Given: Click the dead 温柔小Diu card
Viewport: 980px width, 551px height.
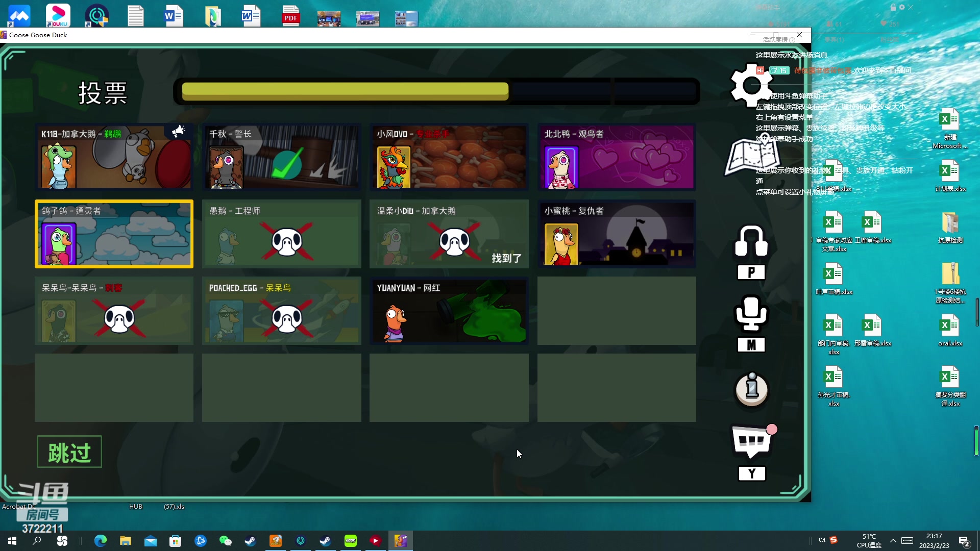Looking at the screenshot, I should point(449,234).
